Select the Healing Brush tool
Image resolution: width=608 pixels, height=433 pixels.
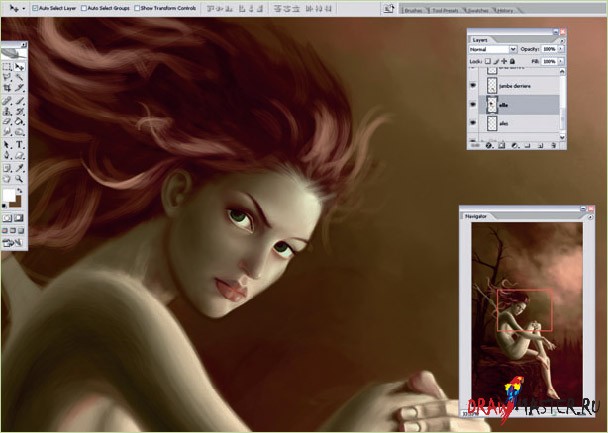tap(7, 101)
